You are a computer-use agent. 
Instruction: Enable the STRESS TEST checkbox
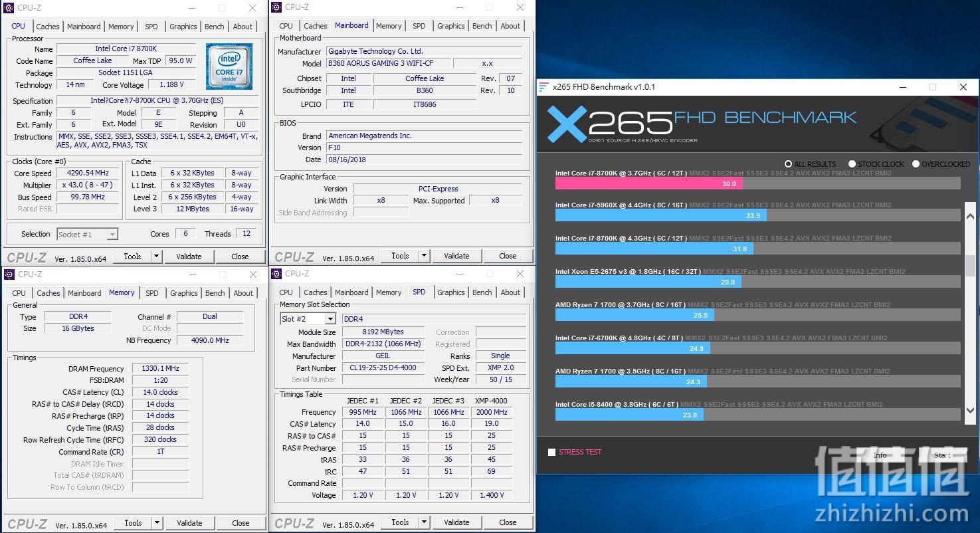pyautogui.click(x=551, y=453)
